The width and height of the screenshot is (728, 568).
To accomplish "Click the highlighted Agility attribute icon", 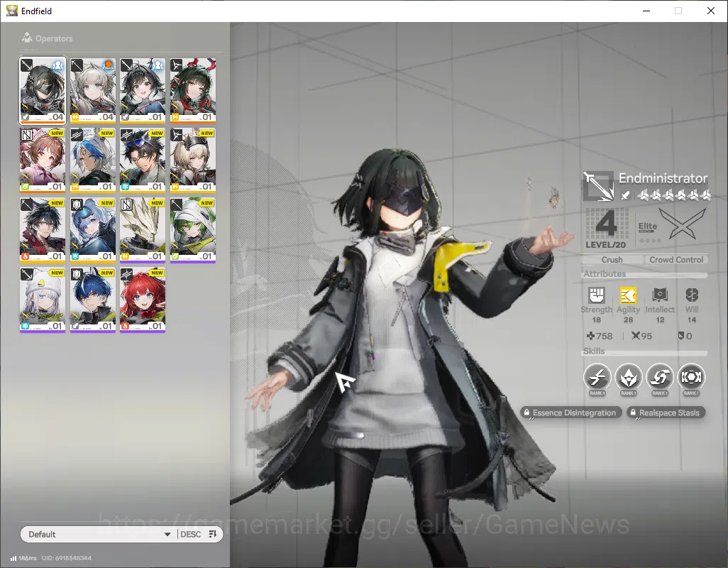I will click(x=628, y=295).
